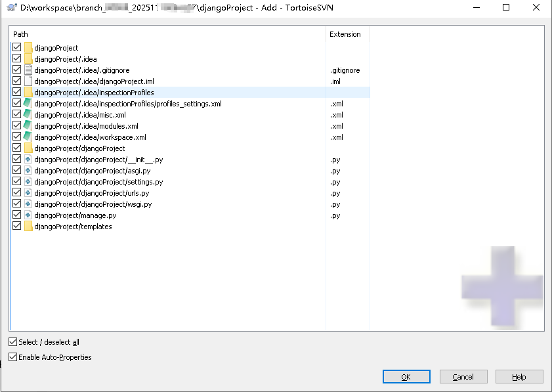Click the XML icon for profiles_settings.xml
Image resolution: width=552 pixels, height=392 pixels.
point(28,104)
